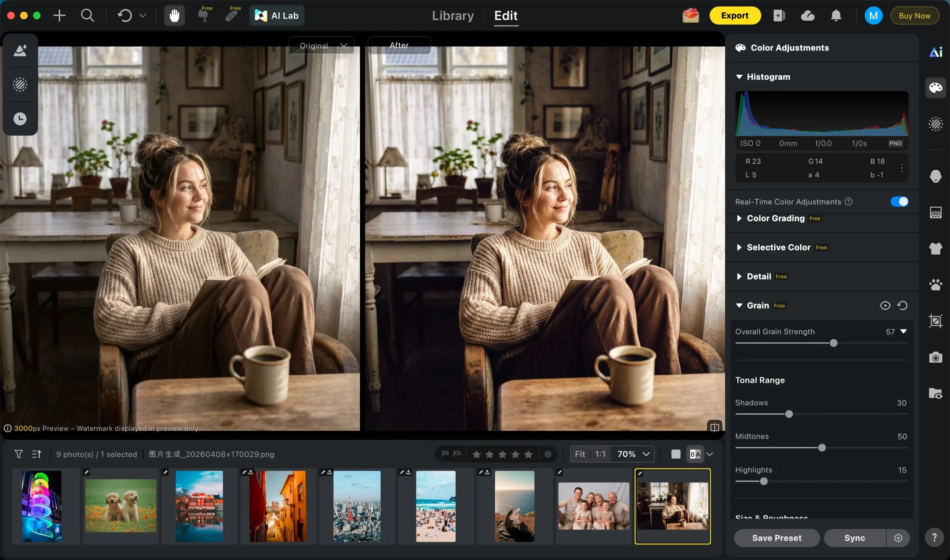Toggle Grain effect visibility eye icon
This screenshot has width=950, height=560.
[x=885, y=305]
